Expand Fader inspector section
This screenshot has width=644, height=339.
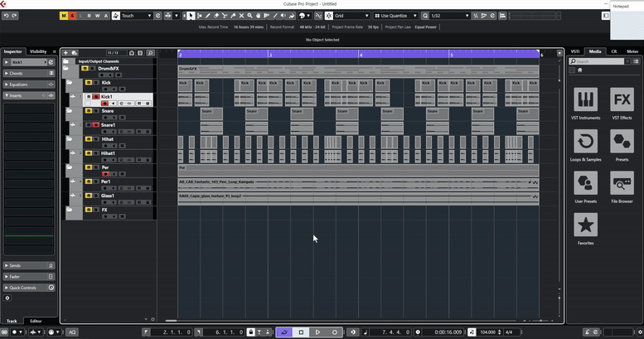(29, 277)
